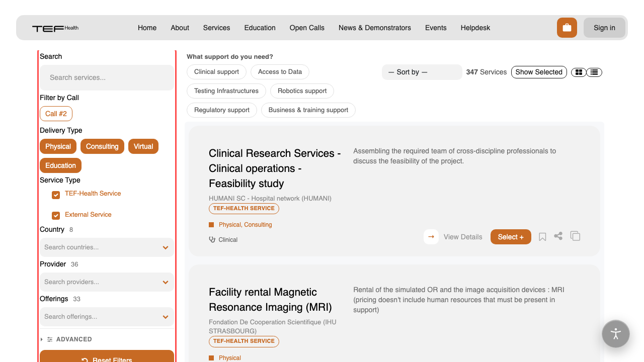
Task: Enable the Call #2 filter chip
Action: [x=56, y=114]
